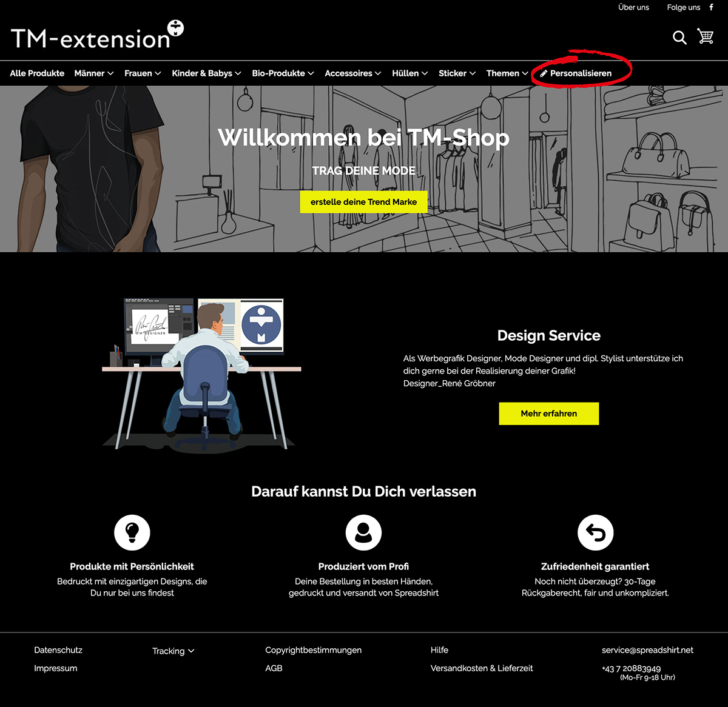Expand the Frauen dropdown menu

coord(143,73)
